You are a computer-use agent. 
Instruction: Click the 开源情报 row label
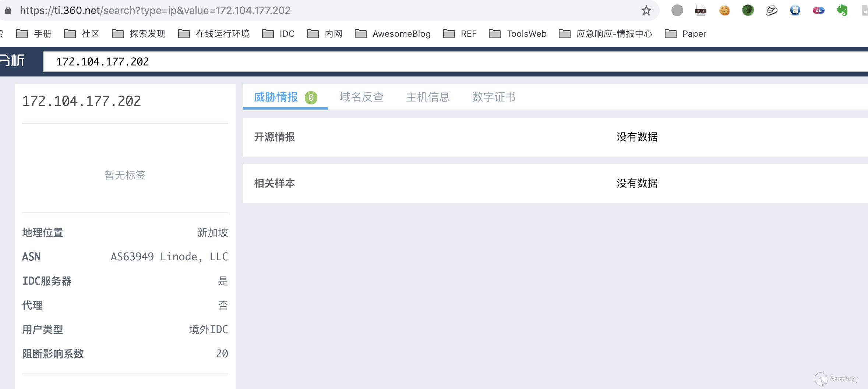(x=275, y=137)
